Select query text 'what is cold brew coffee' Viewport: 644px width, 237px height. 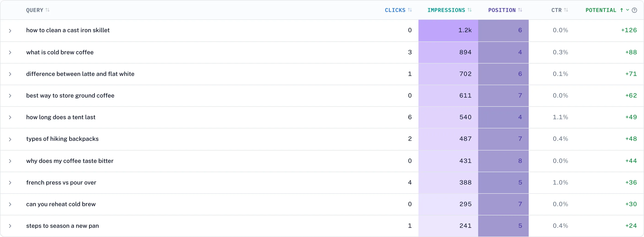[x=60, y=52]
